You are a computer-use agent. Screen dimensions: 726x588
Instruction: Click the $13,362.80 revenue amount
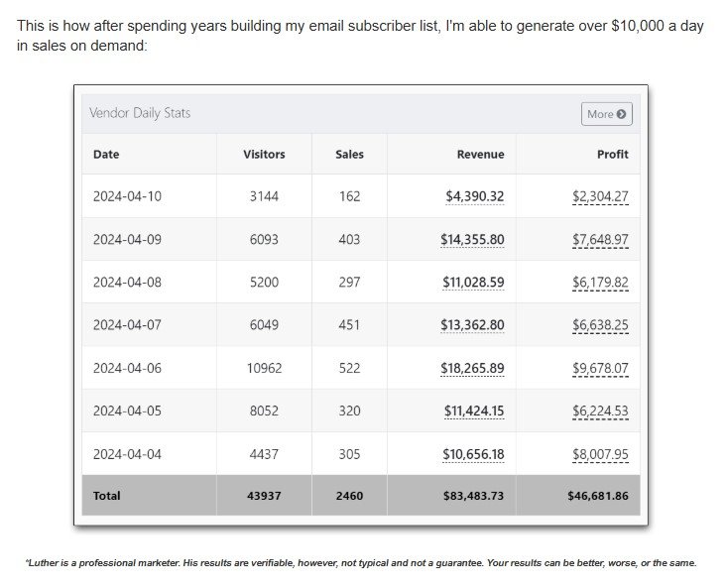472,324
